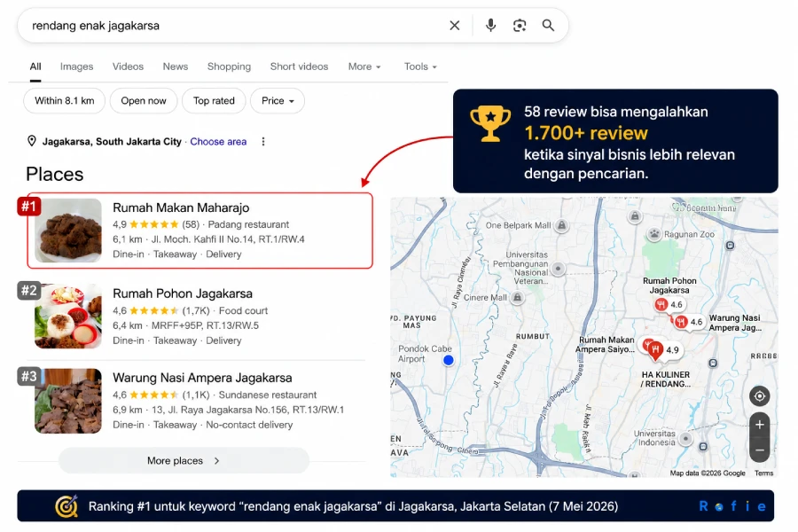The height and width of the screenshot is (532, 798).
Task: Open the map Terms link
Action: [763, 473]
